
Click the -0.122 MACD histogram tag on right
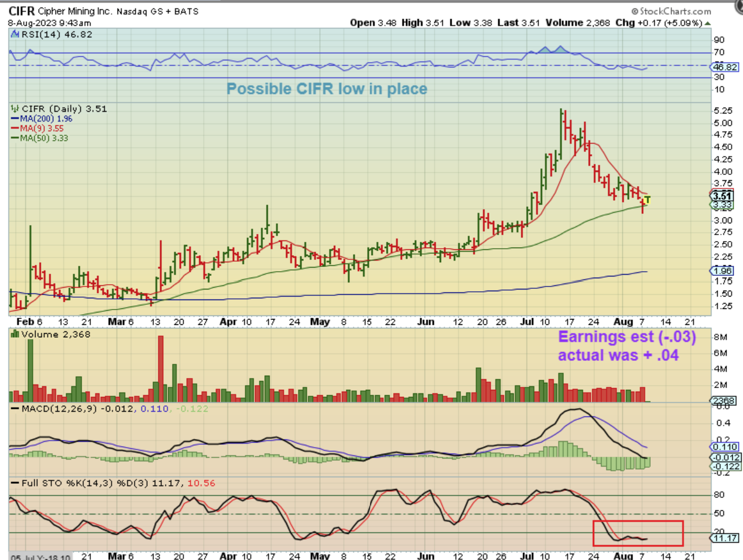click(726, 467)
